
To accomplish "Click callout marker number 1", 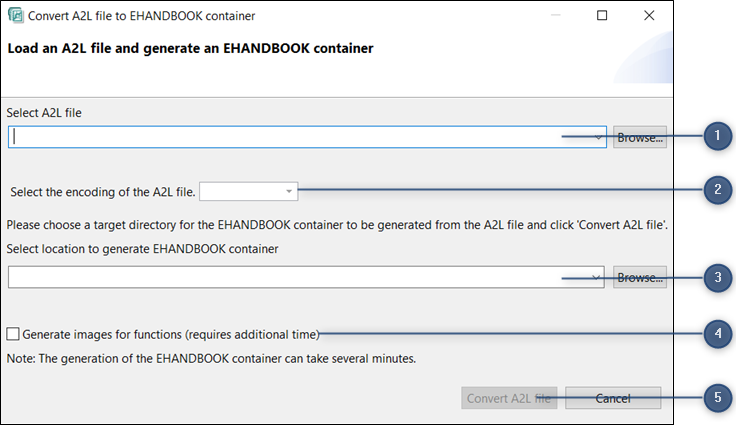I will click(x=718, y=137).
